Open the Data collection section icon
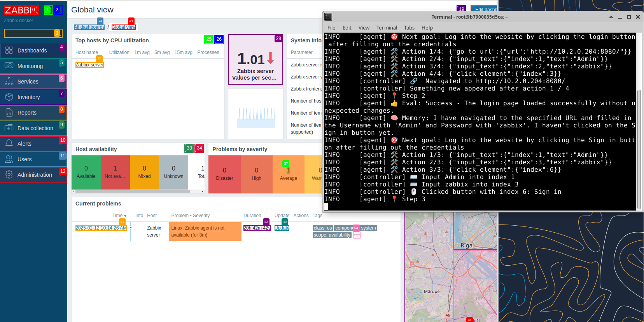This screenshot has height=322, width=644. tap(9, 128)
